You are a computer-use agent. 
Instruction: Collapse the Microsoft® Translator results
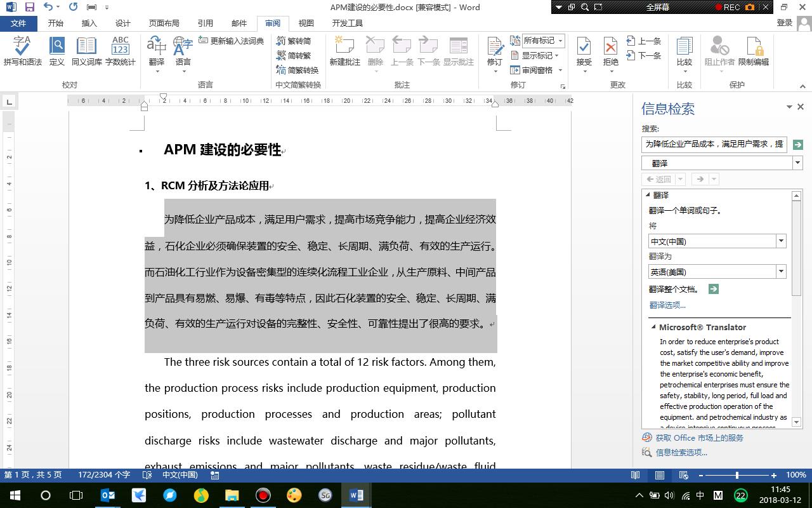tap(653, 327)
